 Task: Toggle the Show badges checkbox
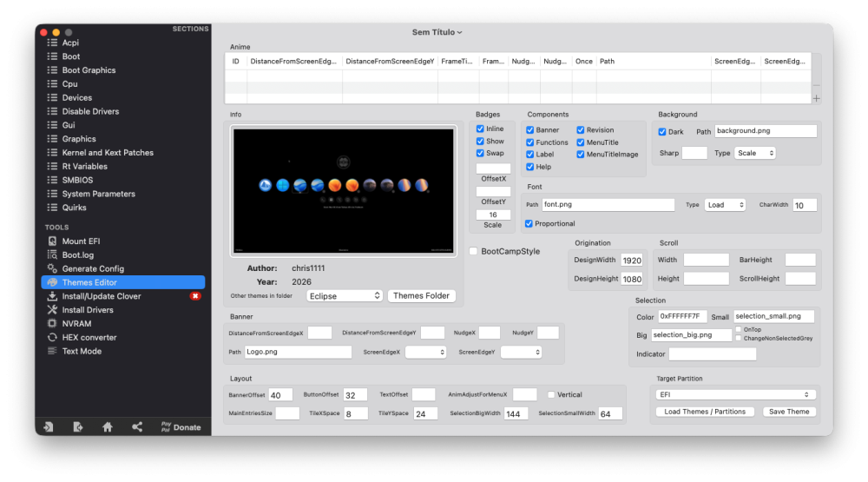480,142
